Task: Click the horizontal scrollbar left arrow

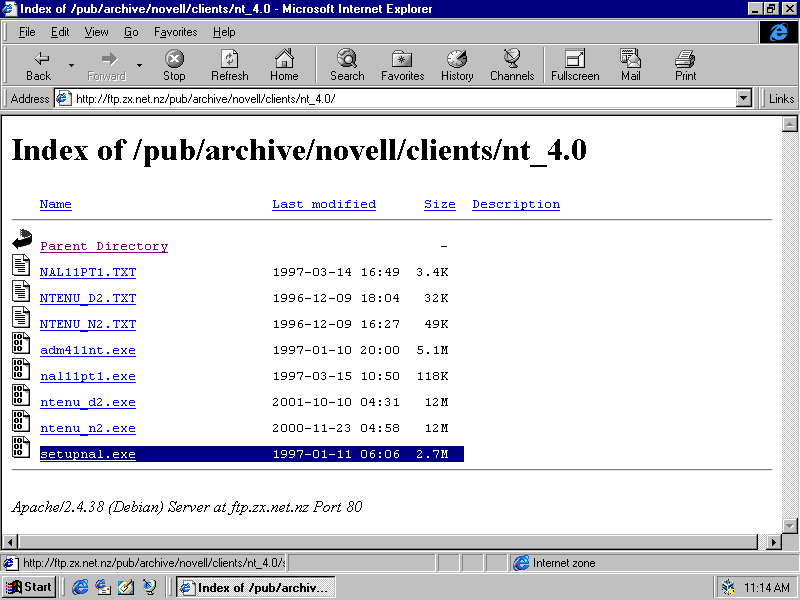Action: click(x=10, y=541)
